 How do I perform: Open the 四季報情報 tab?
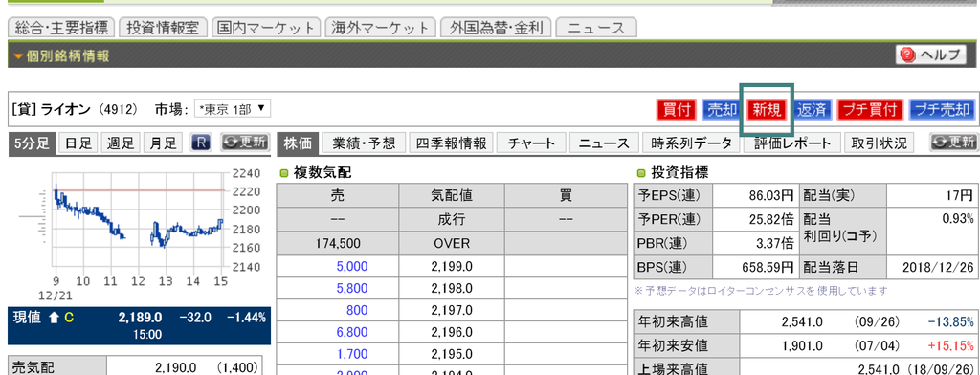click(452, 143)
